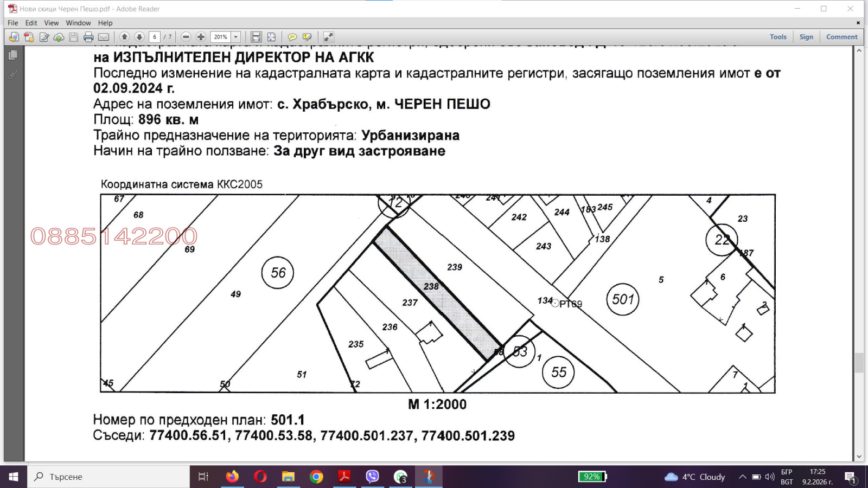Go to previous page using up arrow
The image size is (868, 488).
(124, 37)
